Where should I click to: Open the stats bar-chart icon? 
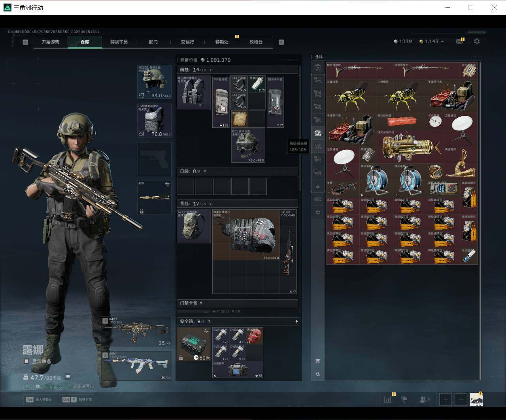coord(388,399)
